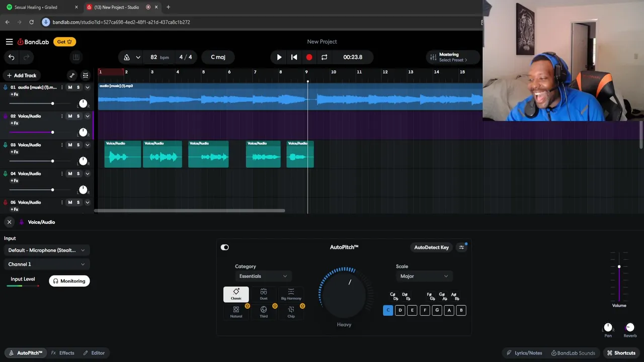Open options menu for track 03

coord(62,145)
